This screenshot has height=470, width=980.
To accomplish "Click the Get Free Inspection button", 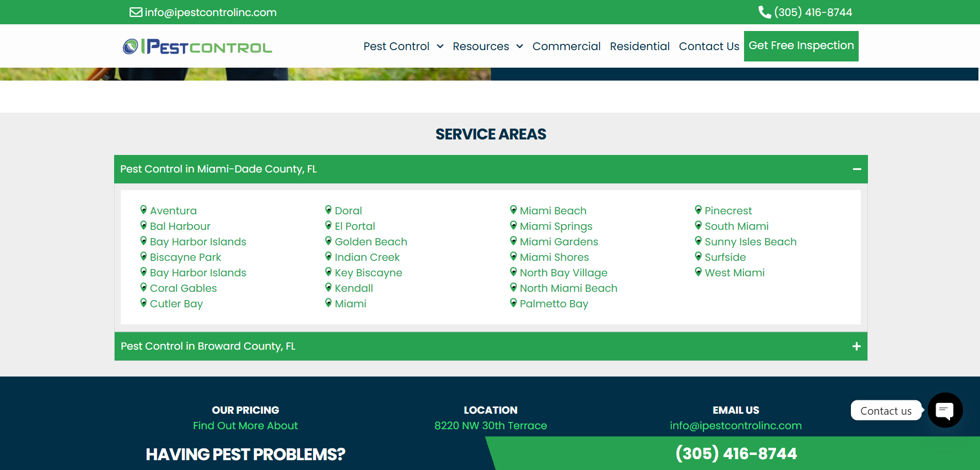I will (x=801, y=46).
